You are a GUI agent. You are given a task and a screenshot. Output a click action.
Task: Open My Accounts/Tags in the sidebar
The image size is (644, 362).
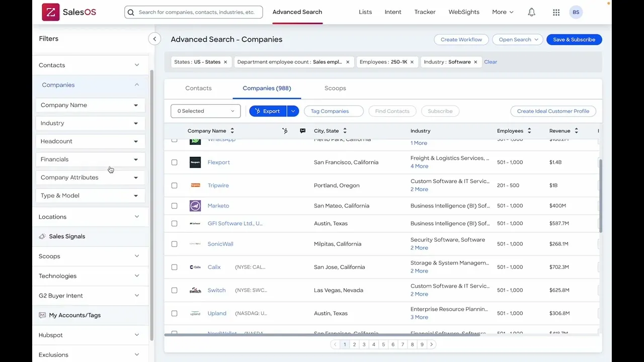coord(74,315)
